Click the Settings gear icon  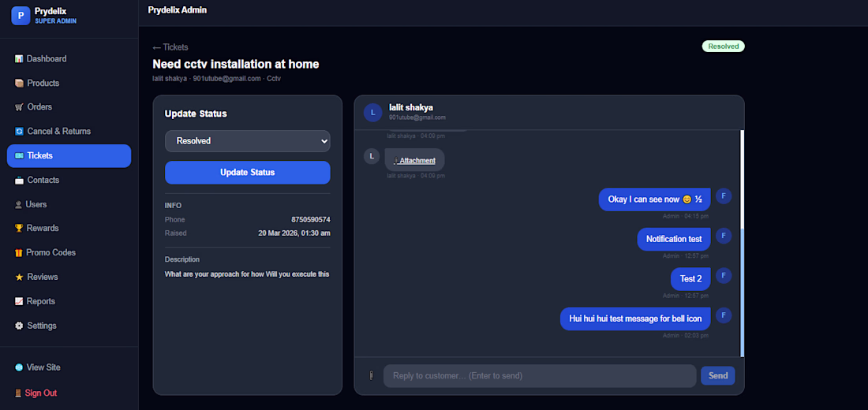[x=19, y=326]
